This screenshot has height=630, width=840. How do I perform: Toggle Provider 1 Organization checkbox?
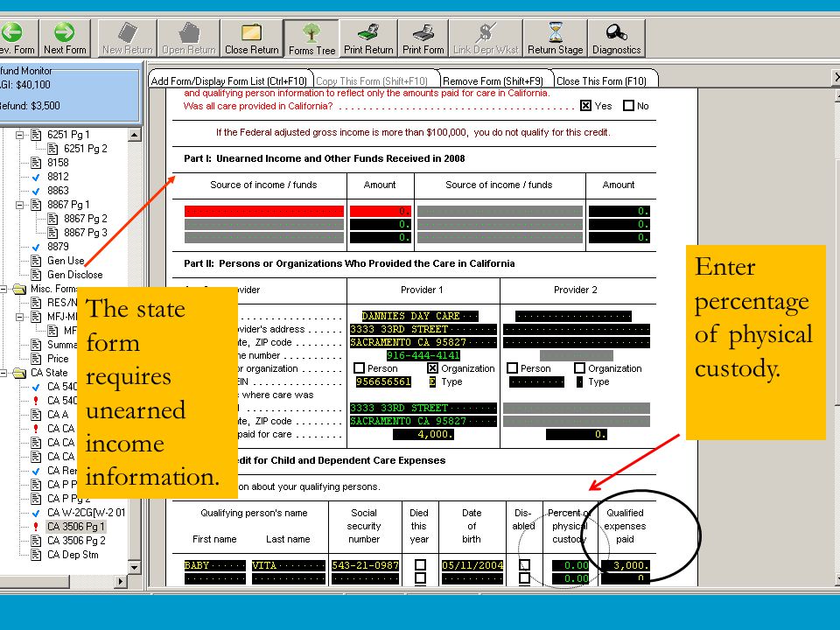point(432,368)
